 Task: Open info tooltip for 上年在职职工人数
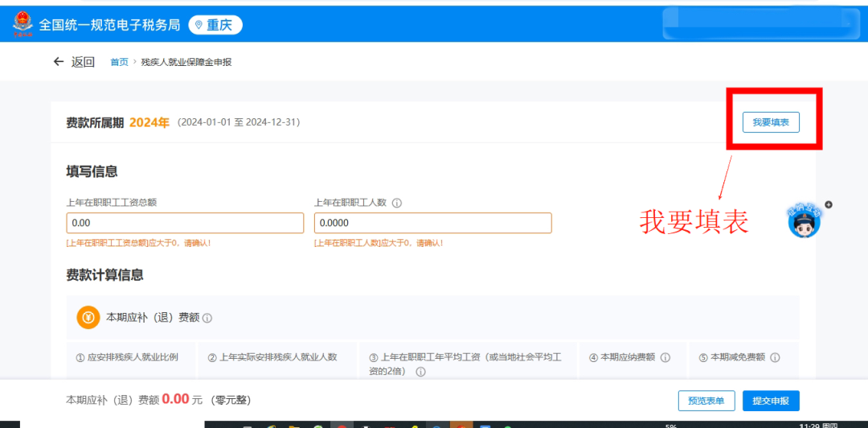tap(396, 204)
